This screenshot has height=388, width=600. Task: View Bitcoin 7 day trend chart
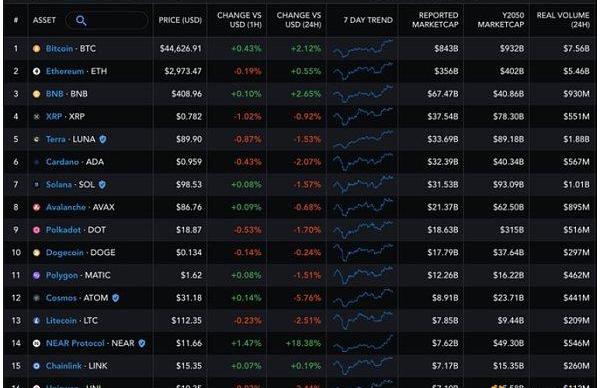pos(362,49)
